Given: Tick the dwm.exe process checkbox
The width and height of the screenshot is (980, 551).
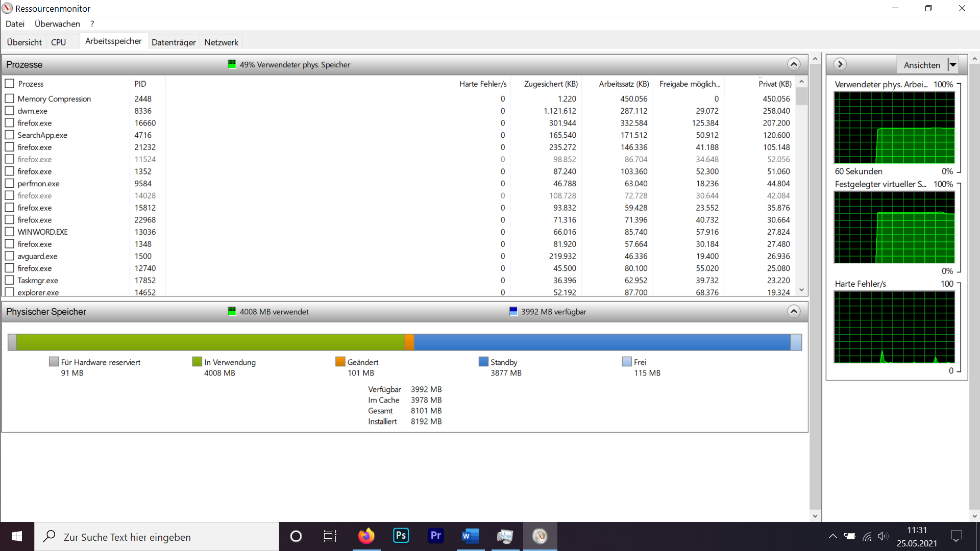Looking at the screenshot, I should (9, 111).
